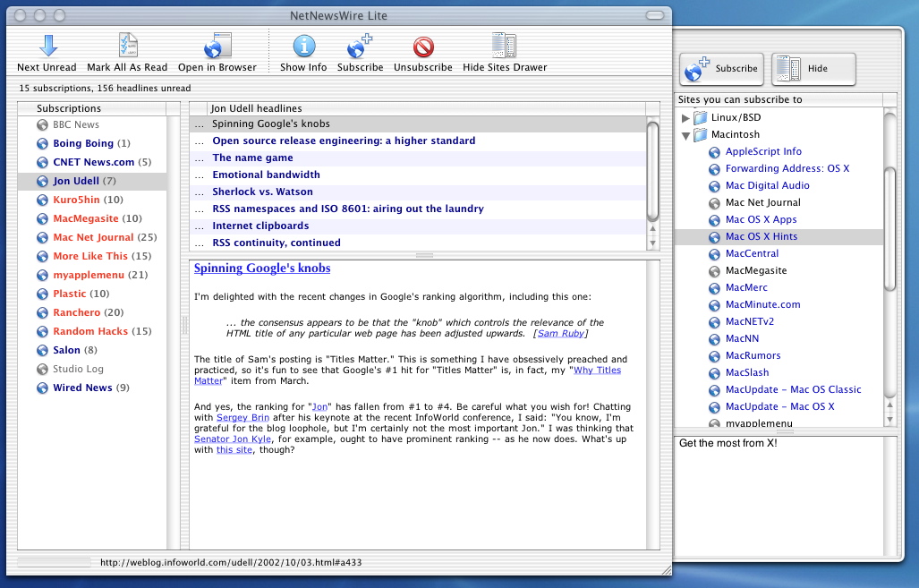Image resolution: width=919 pixels, height=588 pixels.
Task: Select the Jon Udell subscription
Action: point(92,181)
